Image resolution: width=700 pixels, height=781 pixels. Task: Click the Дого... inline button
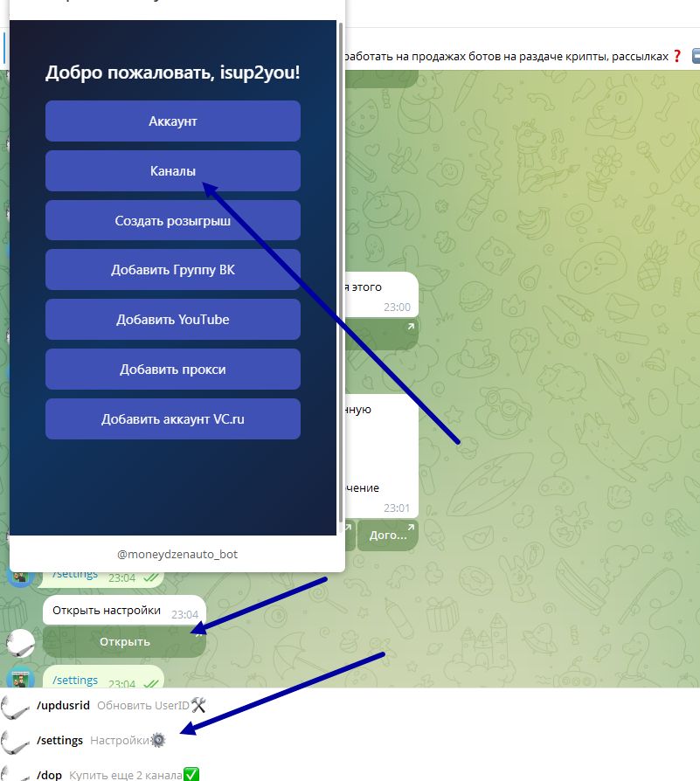tap(388, 535)
